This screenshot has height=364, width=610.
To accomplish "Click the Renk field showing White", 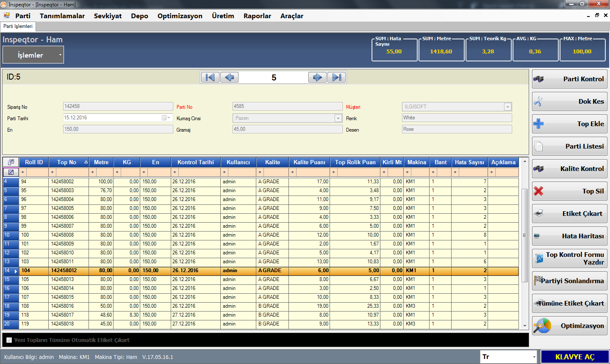I will click(x=457, y=118).
